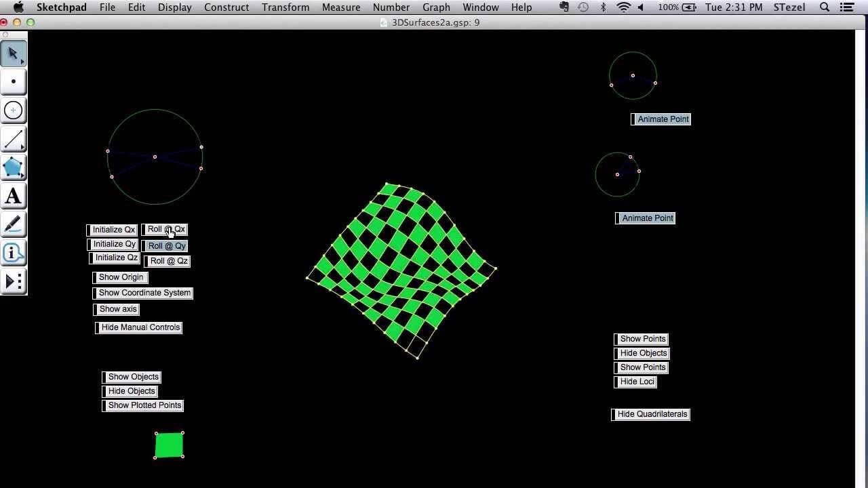
Task: Select the Polygon tool
Action: click(14, 167)
